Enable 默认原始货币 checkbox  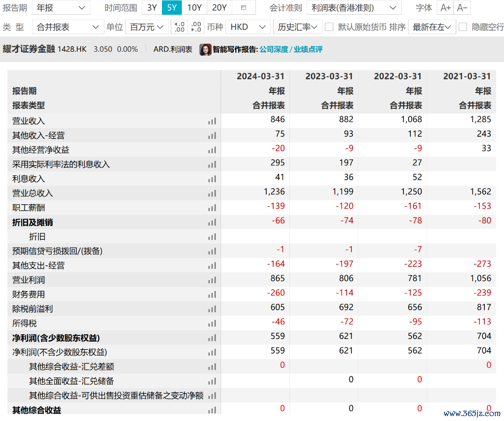coord(329,27)
